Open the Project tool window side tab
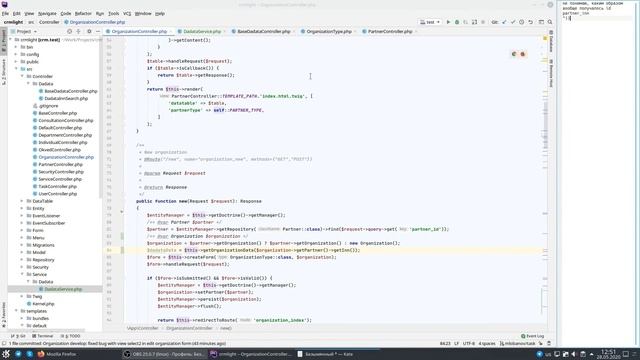This screenshot has width=640, height=360. 4,42
